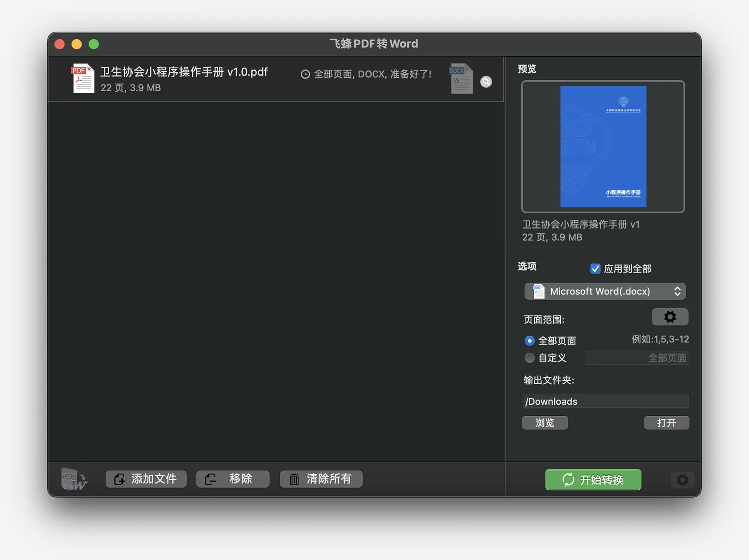Click the status text 全部页面, DOCX, 准备好了!
Image resolution: width=749 pixels, height=560 pixels.
(373, 74)
